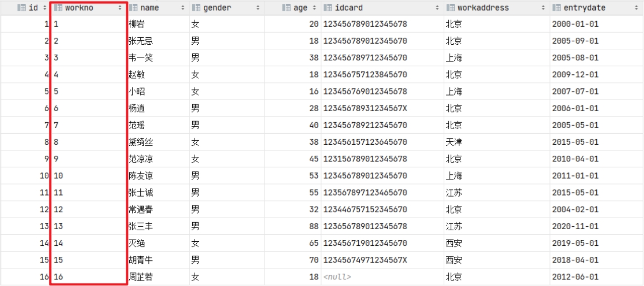Open sort arrows on the idcard column

point(437,8)
